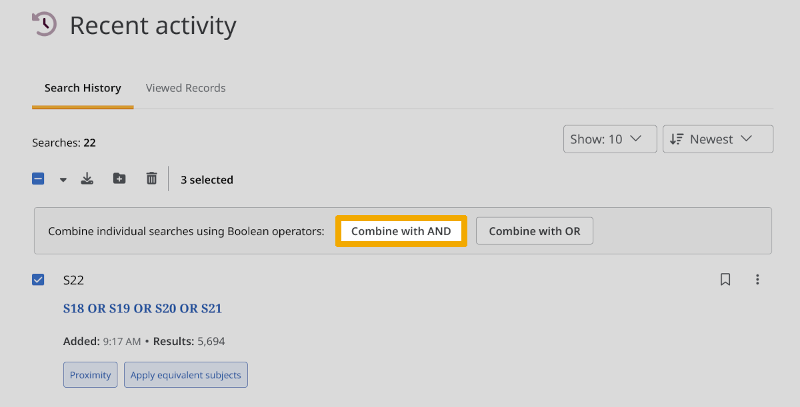The width and height of the screenshot is (800, 407).
Task: Click the Combine with OR button
Action: pyautogui.click(x=534, y=231)
